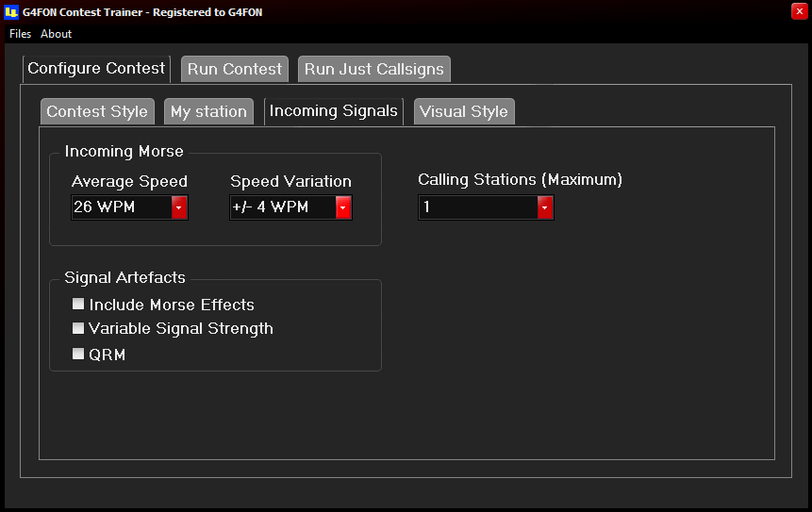Open the About menu
The width and height of the screenshot is (812, 512).
tap(56, 34)
